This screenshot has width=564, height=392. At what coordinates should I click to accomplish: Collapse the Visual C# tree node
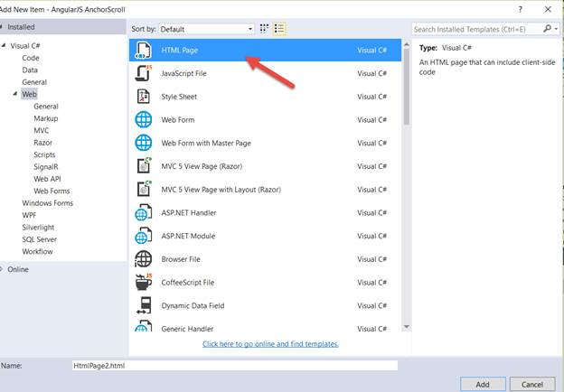(4, 46)
